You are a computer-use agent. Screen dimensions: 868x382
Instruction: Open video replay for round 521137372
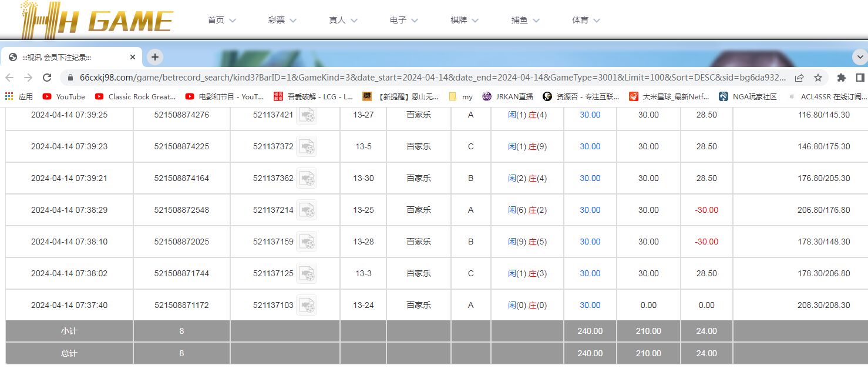(x=306, y=147)
